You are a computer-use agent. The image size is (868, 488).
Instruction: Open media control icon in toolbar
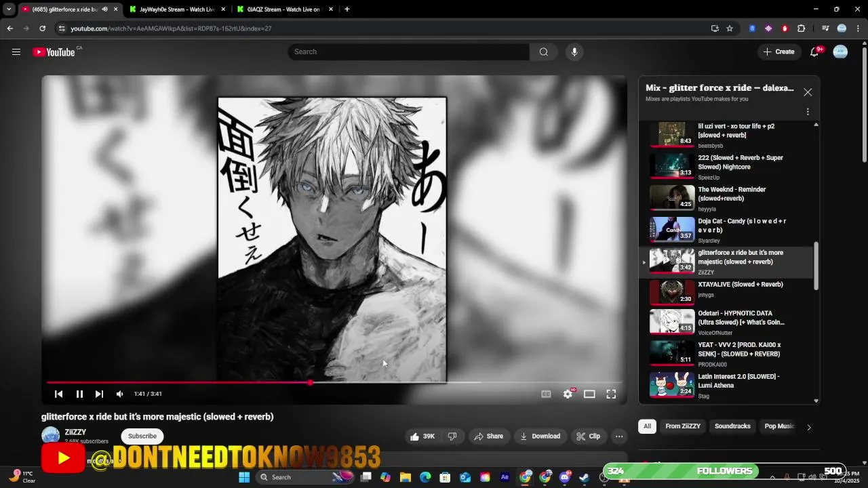pyautogui.click(x=825, y=28)
